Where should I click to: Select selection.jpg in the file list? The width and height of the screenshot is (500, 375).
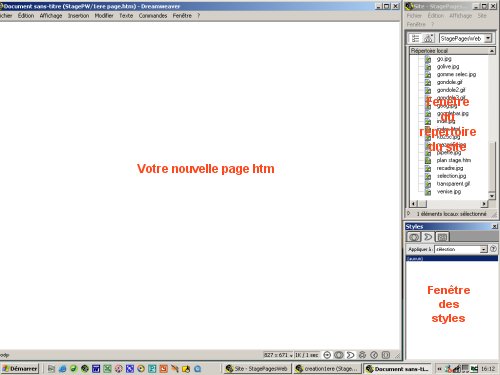tap(451, 176)
